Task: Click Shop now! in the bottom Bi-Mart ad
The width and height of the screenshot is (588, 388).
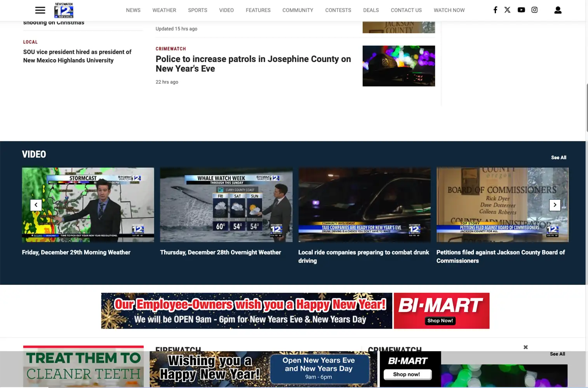Action: pyautogui.click(x=407, y=374)
